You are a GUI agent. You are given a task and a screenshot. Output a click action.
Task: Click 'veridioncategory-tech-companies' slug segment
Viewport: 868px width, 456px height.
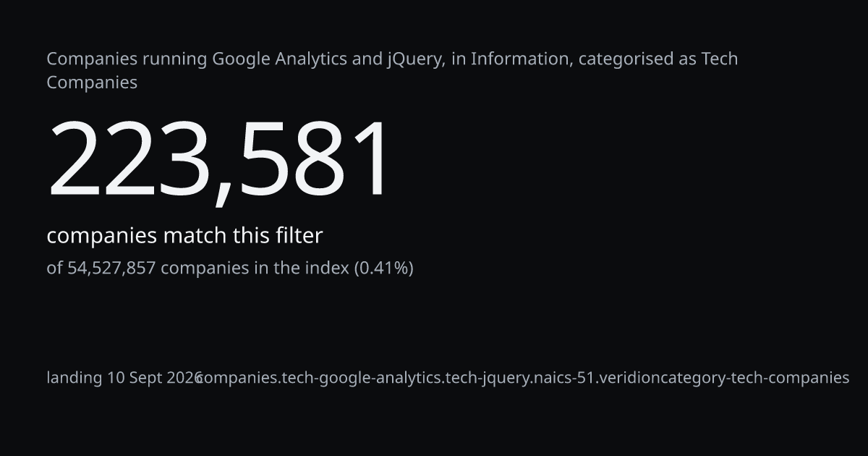[x=725, y=378]
